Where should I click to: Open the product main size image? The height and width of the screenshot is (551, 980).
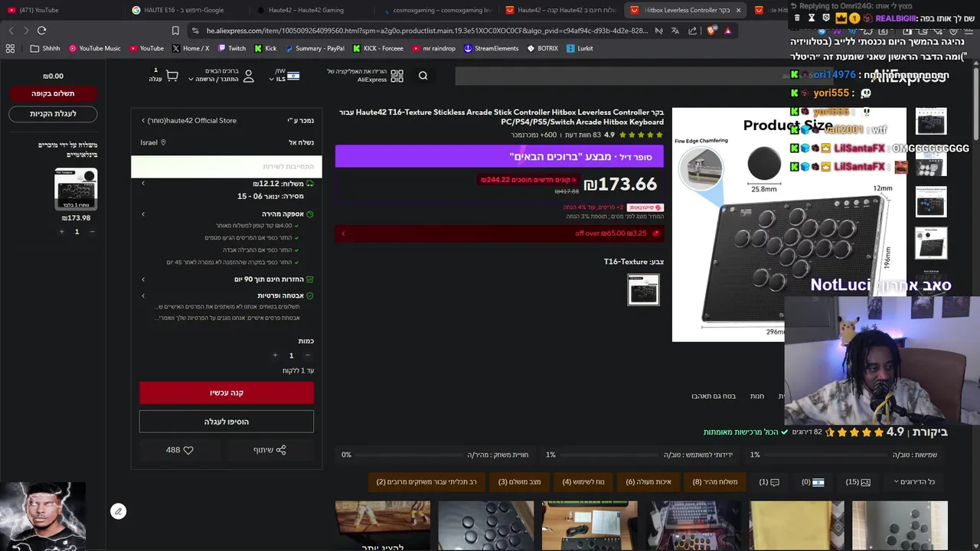789,225
